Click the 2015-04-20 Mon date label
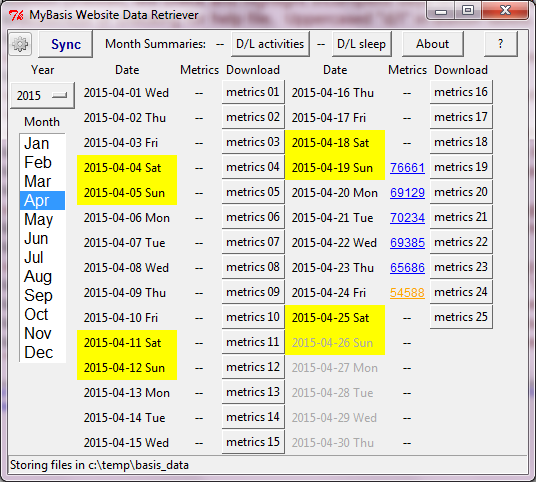 click(x=335, y=193)
